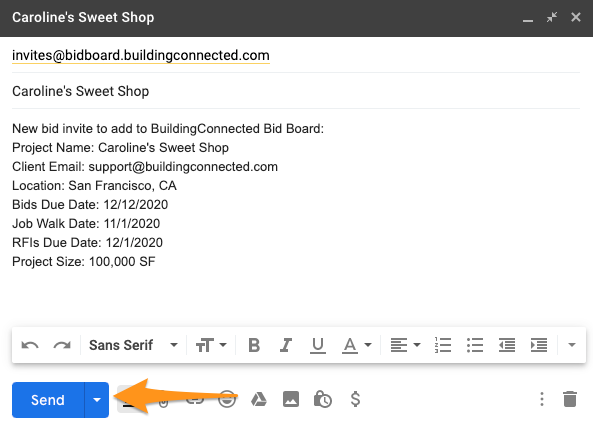Click the line 'New bid invite to add'
Screen dimensions: 593x428
(x=168, y=129)
